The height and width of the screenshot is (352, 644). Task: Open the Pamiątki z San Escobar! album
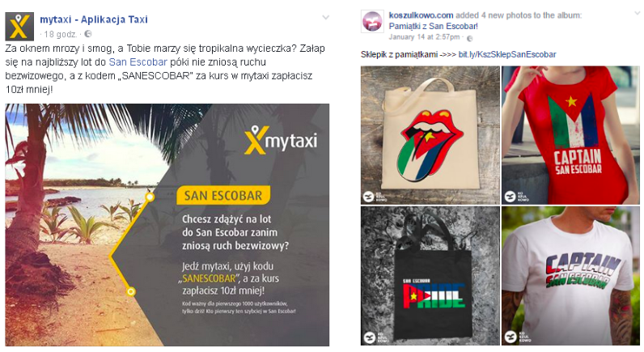pyautogui.click(x=434, y=26)
